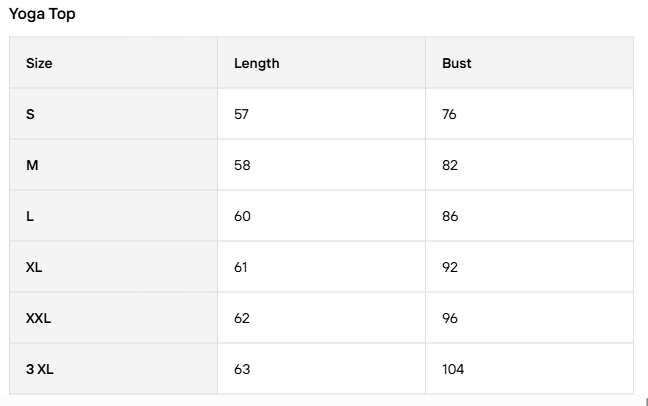Select the length value 57
648x406 pixels.
click(241, 114)
